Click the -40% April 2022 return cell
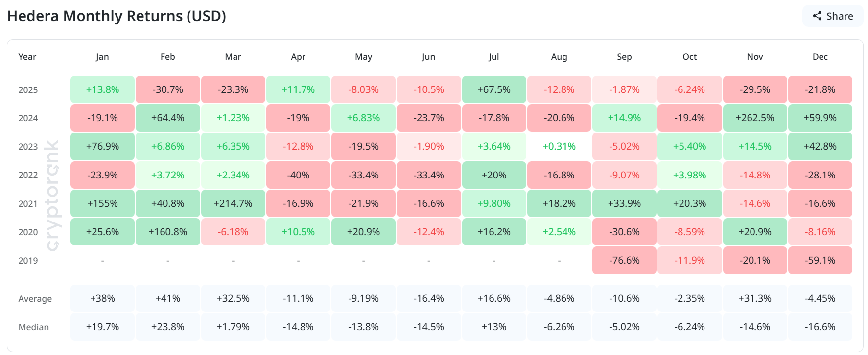This screenshot has height=355, width=868. point(298,175)
